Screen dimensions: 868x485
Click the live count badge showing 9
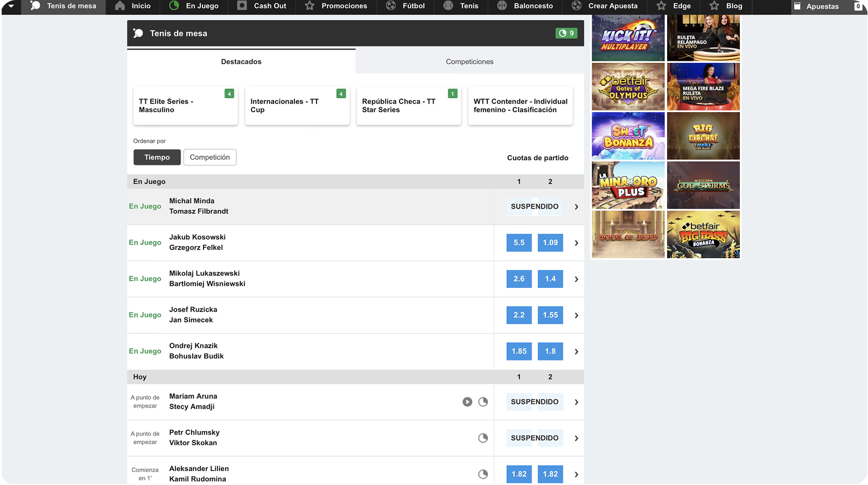click(x=566, y=33)
